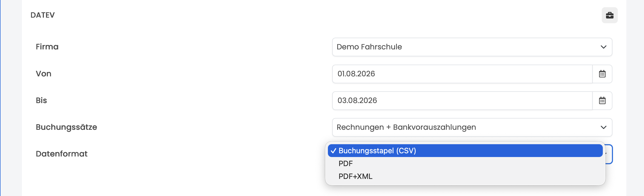Click the briefcase icon beside the DATEV heading

(x=609, y=15)
